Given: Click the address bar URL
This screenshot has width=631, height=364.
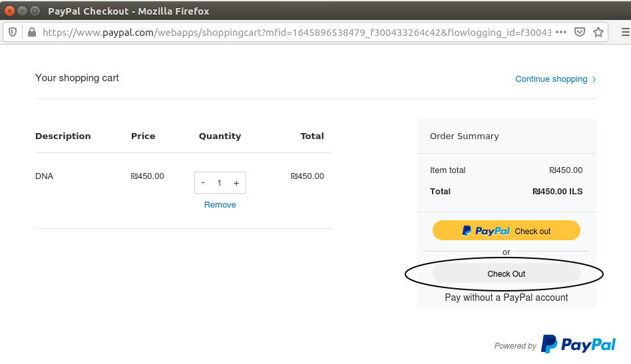Looking at the screenshot, I should click(x=297, y=32).
